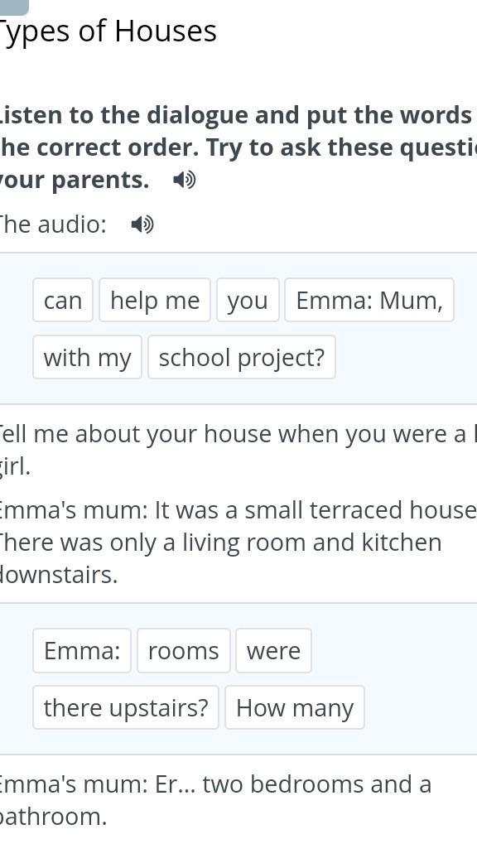Select the "How many" word tile
The height and width of the screenshot is (868, 477).
(x=294, y=707)
